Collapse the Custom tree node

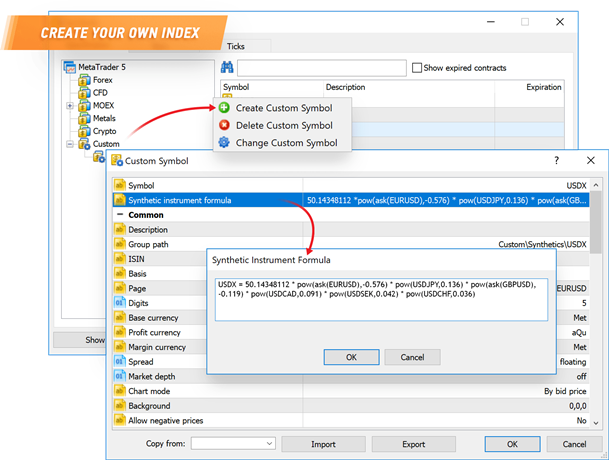click(69, 144)
